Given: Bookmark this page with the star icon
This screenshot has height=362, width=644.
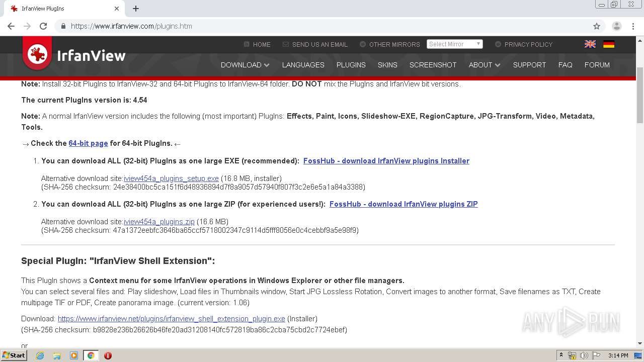Looking at the screenshot, I should click(597, 26).
